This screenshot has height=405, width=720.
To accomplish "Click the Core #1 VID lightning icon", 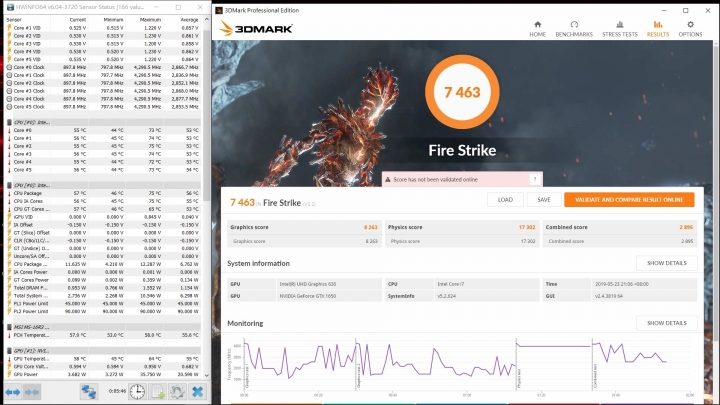I will [9, 28].
